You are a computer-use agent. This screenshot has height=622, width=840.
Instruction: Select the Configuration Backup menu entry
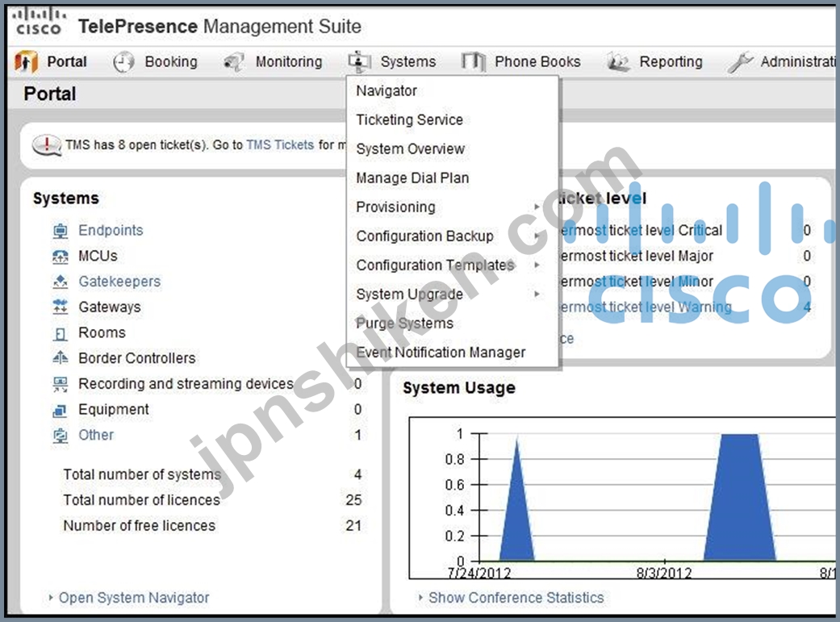tap(452, 236)
